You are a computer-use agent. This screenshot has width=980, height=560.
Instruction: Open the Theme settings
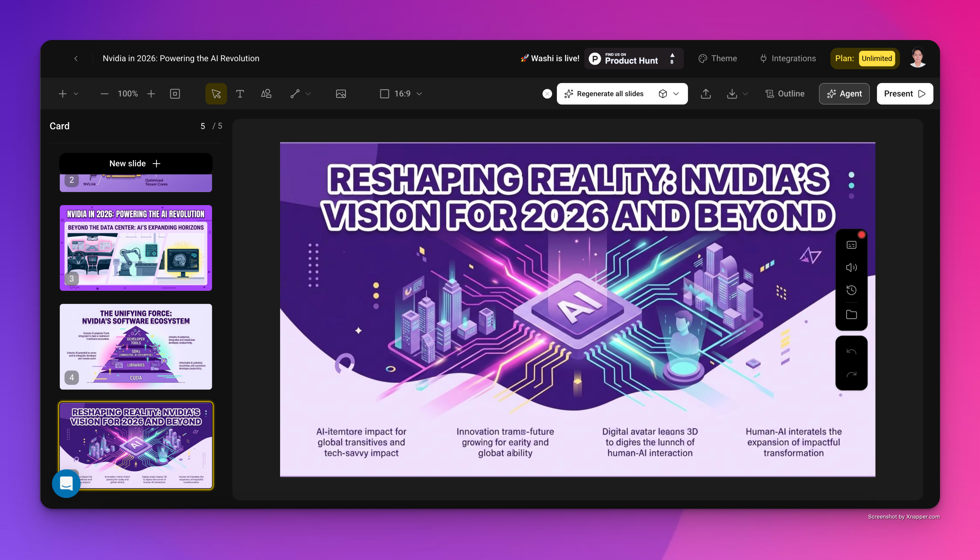(718, 58)
